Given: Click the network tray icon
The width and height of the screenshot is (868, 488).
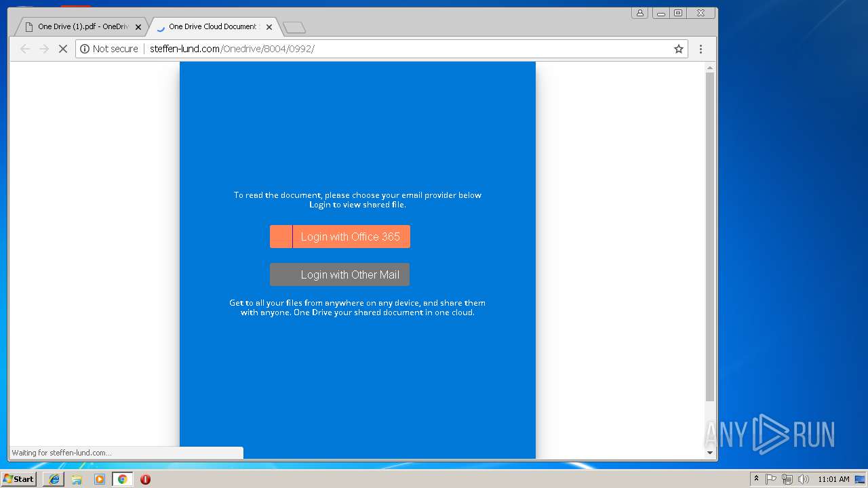Looking at the screenshot, I should click(x=787, y=479).
